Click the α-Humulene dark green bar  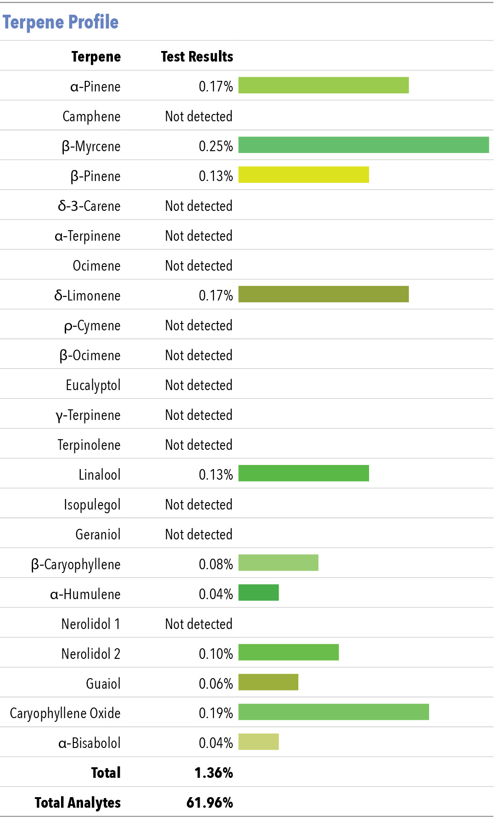pyautogui.click(x=259, y=593)
